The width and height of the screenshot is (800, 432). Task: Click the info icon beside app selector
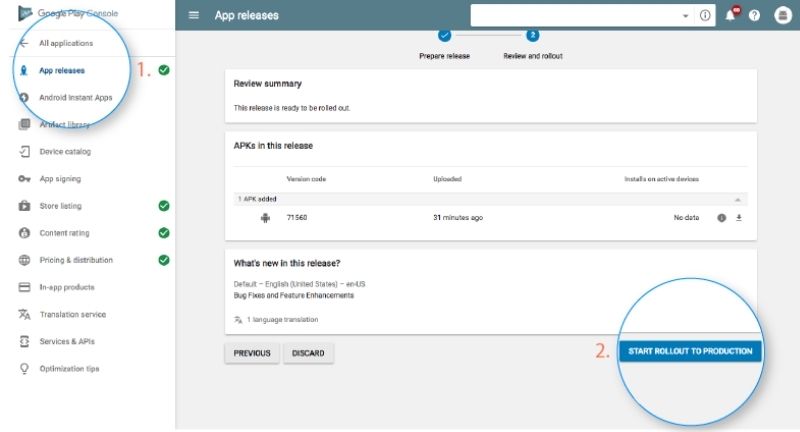pos(705,16)
